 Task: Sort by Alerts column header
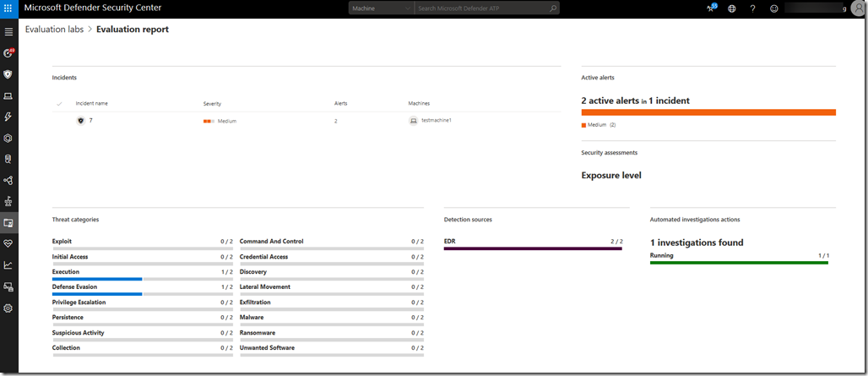tap(341, 104)
